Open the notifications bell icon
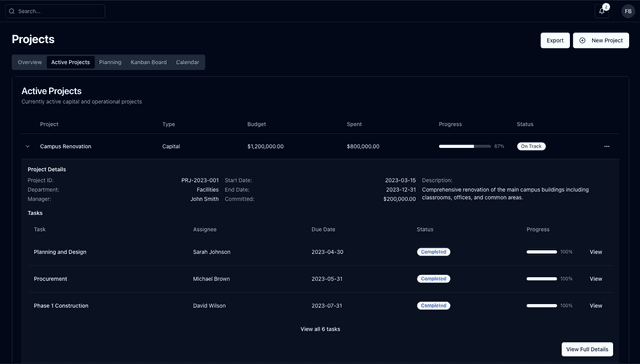The image size is (640, 364). click(x=602, y=11)
